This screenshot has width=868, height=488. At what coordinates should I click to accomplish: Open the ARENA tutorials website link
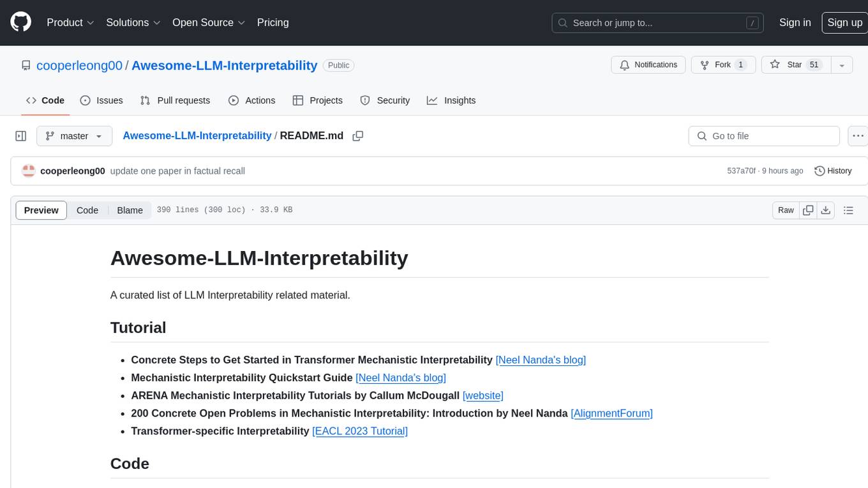483,395
